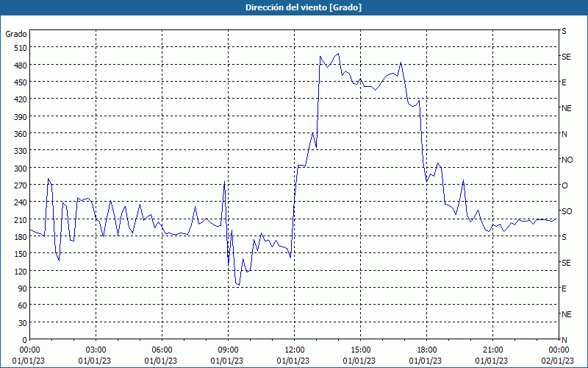Click the 90 y-axis tick label

point(23,289)
